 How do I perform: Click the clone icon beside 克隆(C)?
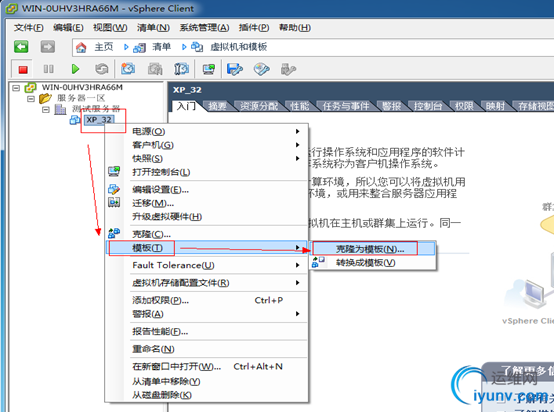pyautogui.click(x=114, y=233)
